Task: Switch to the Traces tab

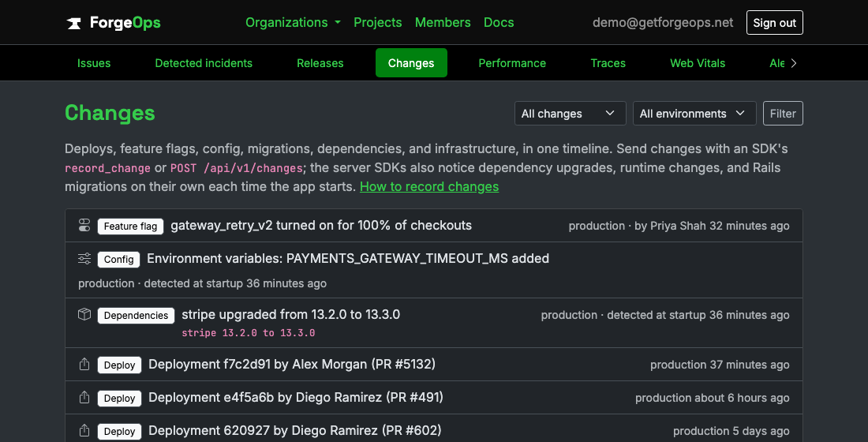Action: click(608, 63)
